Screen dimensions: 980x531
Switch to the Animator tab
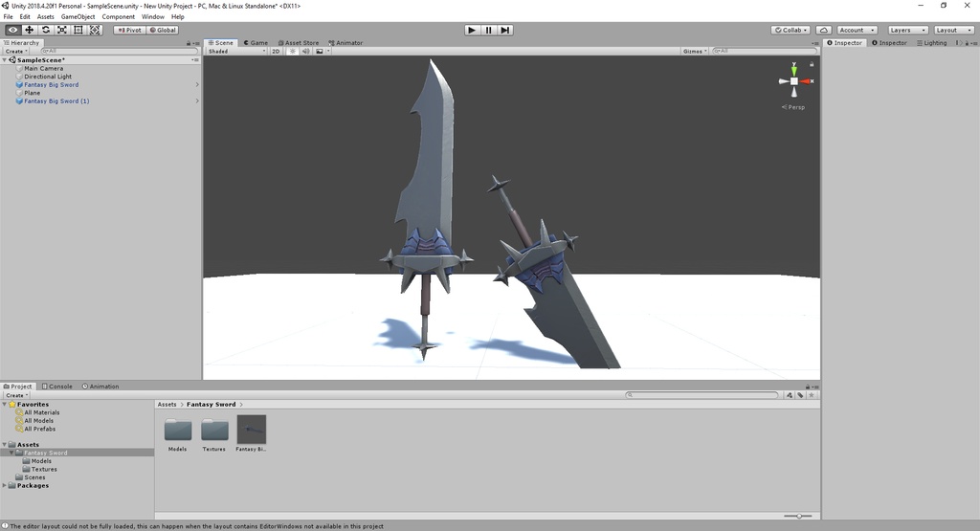[x=345, y=43]
